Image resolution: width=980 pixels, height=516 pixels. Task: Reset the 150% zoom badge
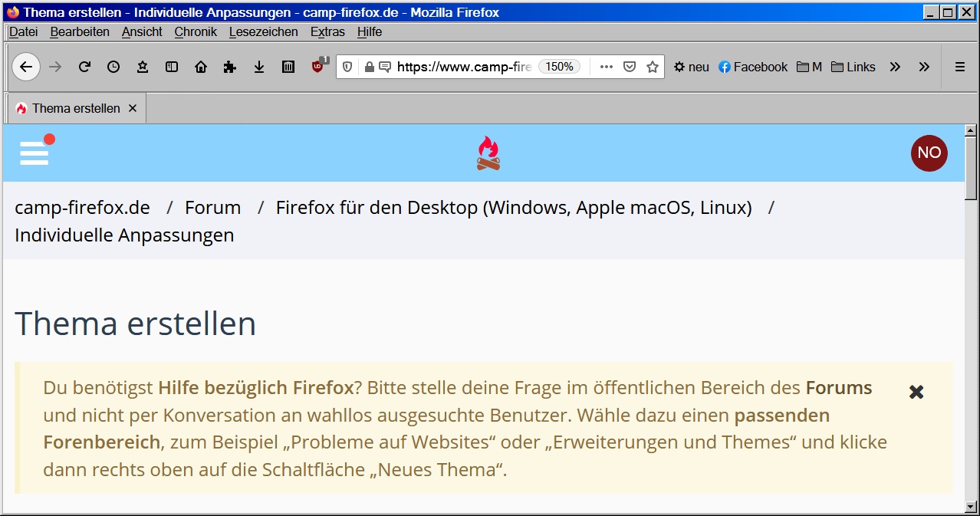pos(560,67)
